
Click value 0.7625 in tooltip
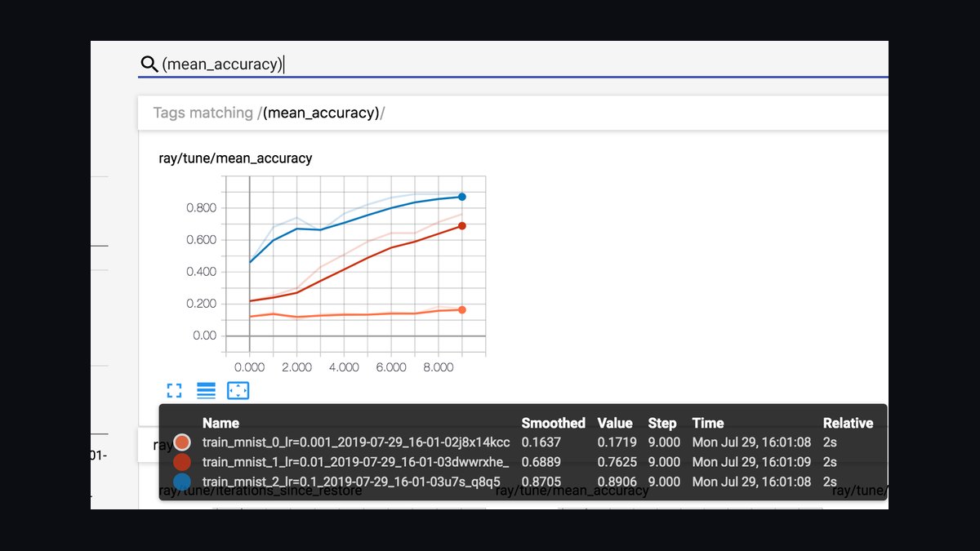coord(618,462)
